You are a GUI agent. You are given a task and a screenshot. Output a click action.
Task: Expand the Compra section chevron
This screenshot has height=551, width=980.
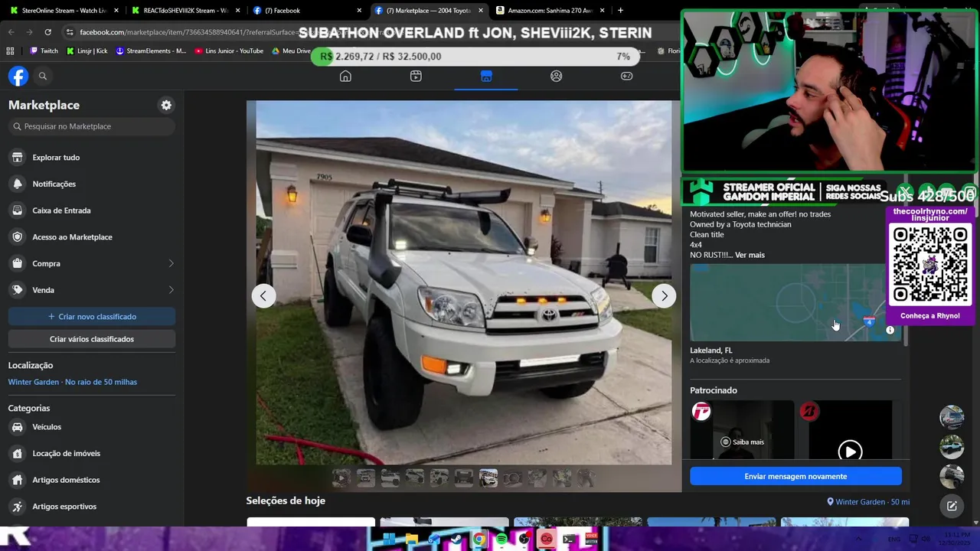click(171, 263)
